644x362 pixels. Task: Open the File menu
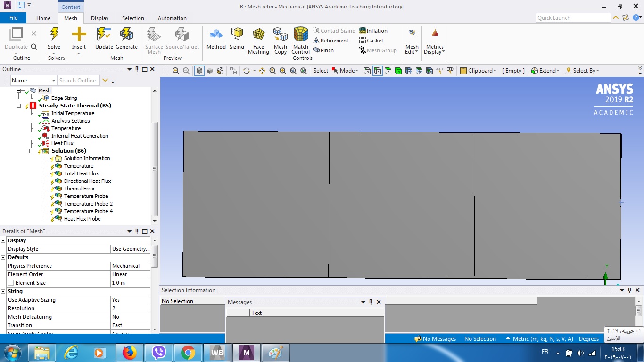pos(13,18)
